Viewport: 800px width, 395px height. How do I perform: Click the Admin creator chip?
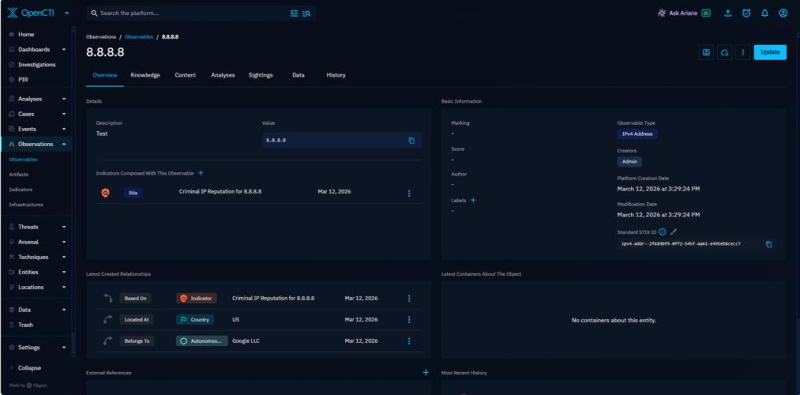630,161
